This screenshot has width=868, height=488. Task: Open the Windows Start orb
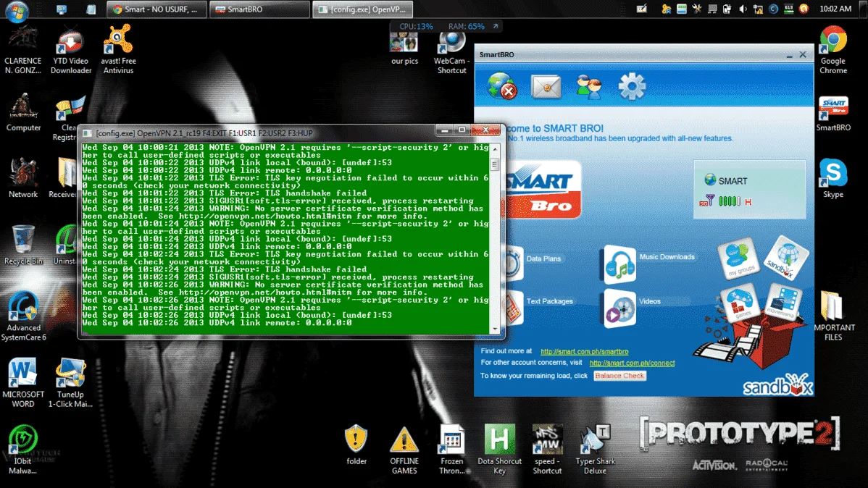[x=17, y=10]
